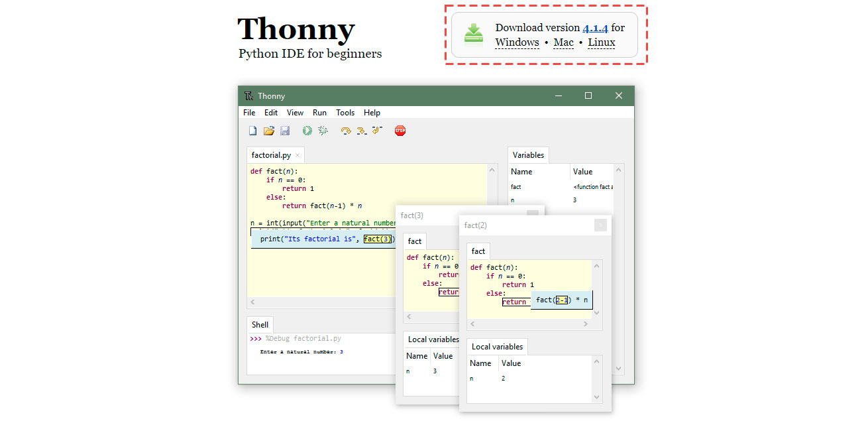
Task: Open the Tools menu
Action: [x=345, y=112]
